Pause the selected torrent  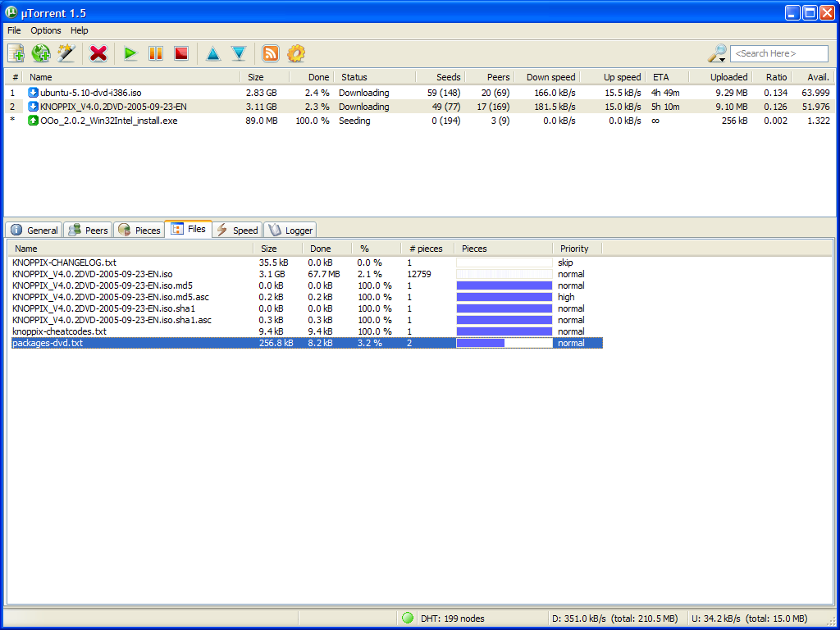click(x=156, y=52)
